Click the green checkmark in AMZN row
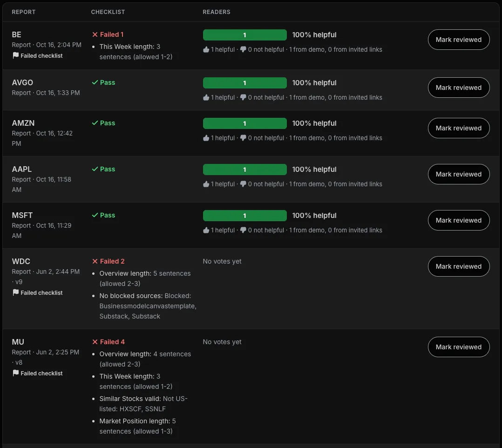 click(95, 123)
